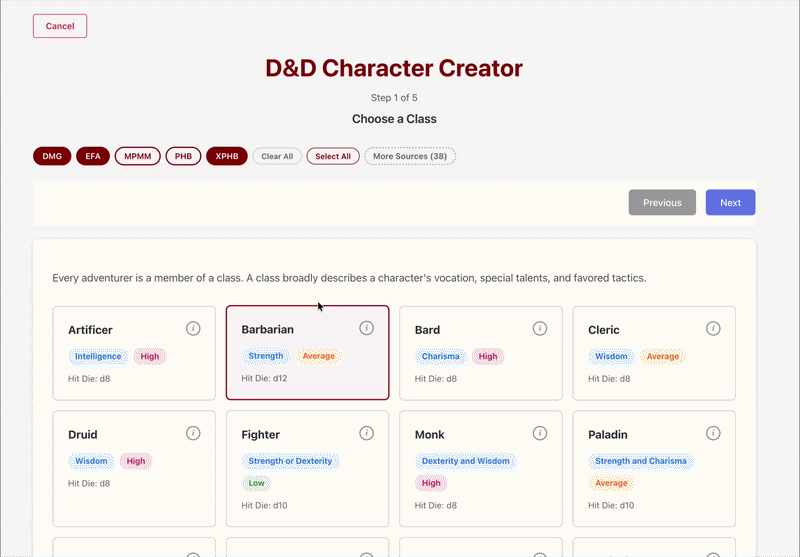
Task: Click the D&D Character Creator title
Action: [x=394, y=68]
